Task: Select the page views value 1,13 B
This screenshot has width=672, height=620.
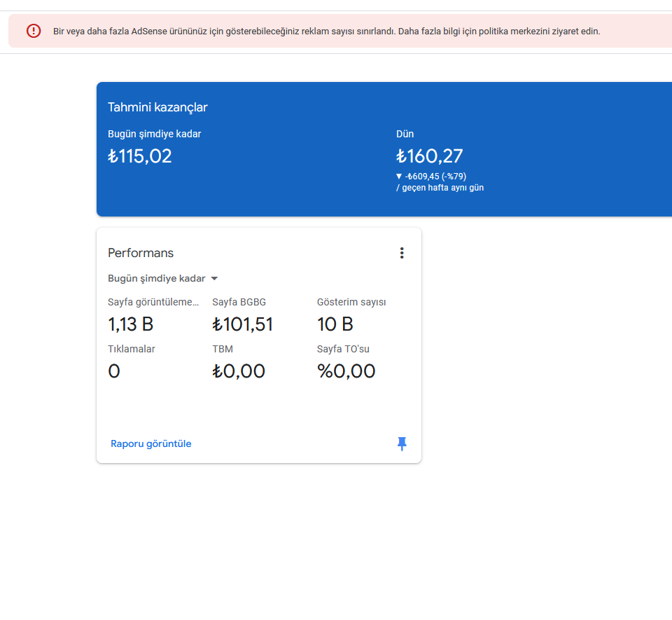Action: click(131, 324)
